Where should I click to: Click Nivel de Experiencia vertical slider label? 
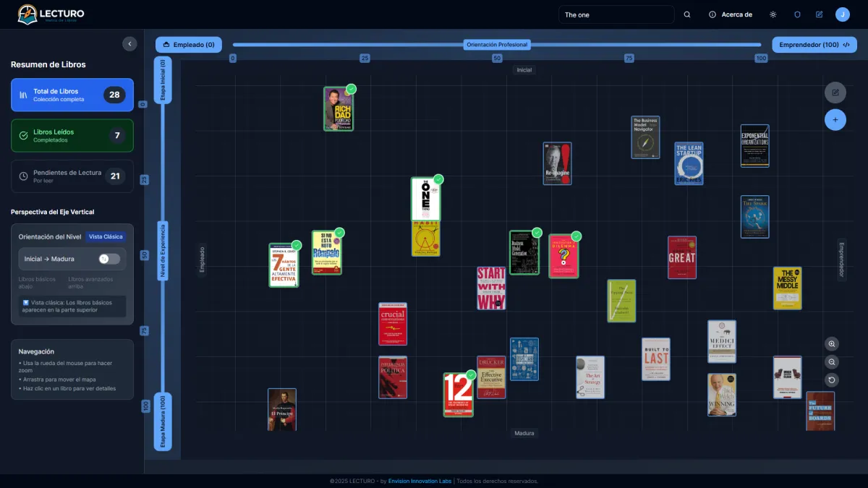click(163, 250)
